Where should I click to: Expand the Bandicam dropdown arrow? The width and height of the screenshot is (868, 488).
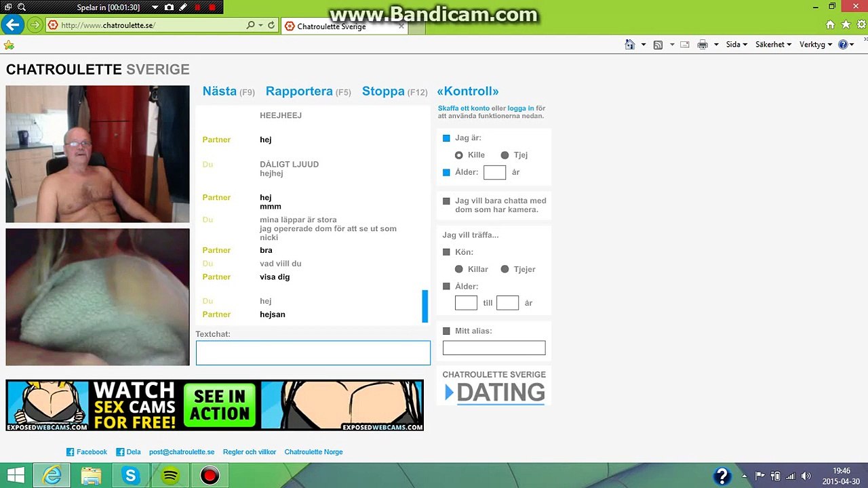(x=155, y=7)
